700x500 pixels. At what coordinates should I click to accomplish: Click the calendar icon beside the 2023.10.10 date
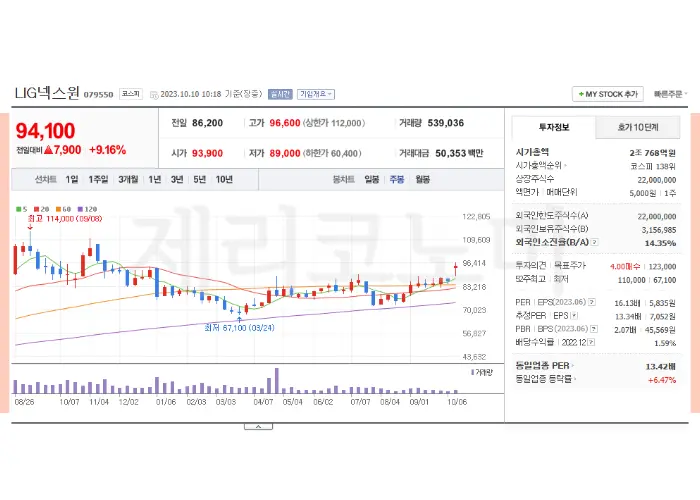pyautogui.click(x=154, y=95)
